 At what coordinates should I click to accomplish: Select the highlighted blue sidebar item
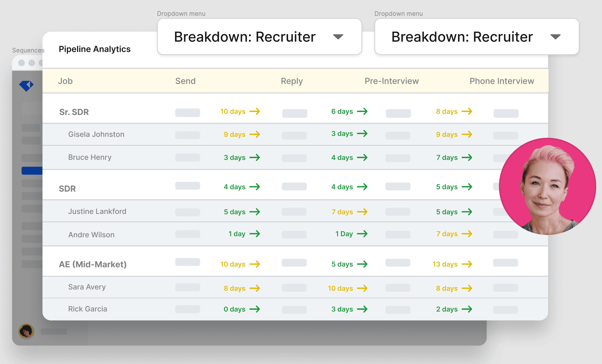(x=32, y=171)
